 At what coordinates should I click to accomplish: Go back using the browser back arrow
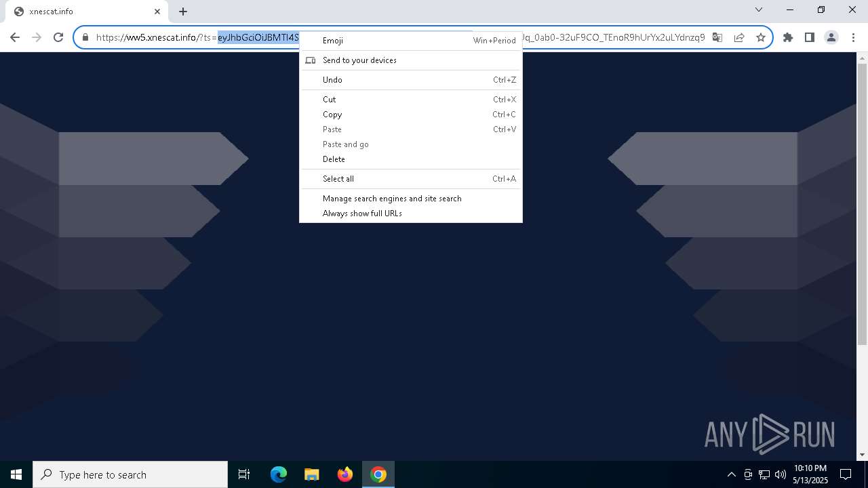[15, 37]
